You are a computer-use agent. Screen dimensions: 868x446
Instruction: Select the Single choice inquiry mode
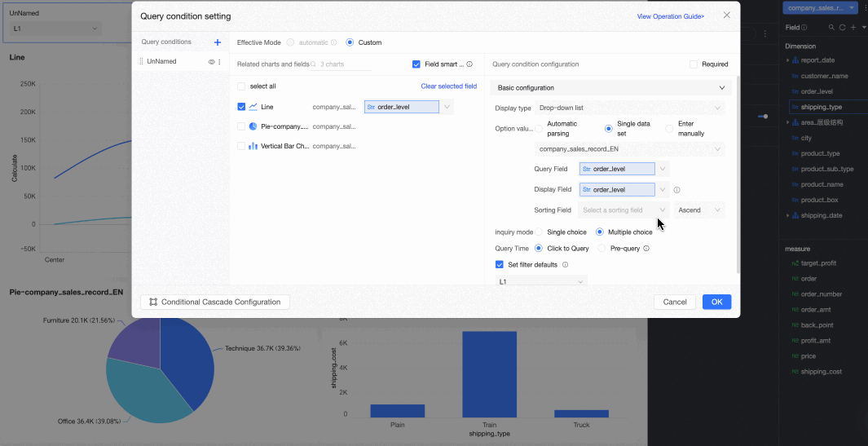tap(539, 232)
